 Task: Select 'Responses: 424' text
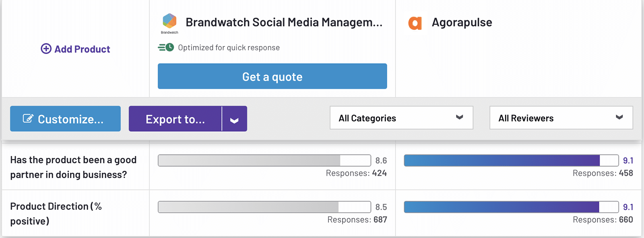(356, 173)
